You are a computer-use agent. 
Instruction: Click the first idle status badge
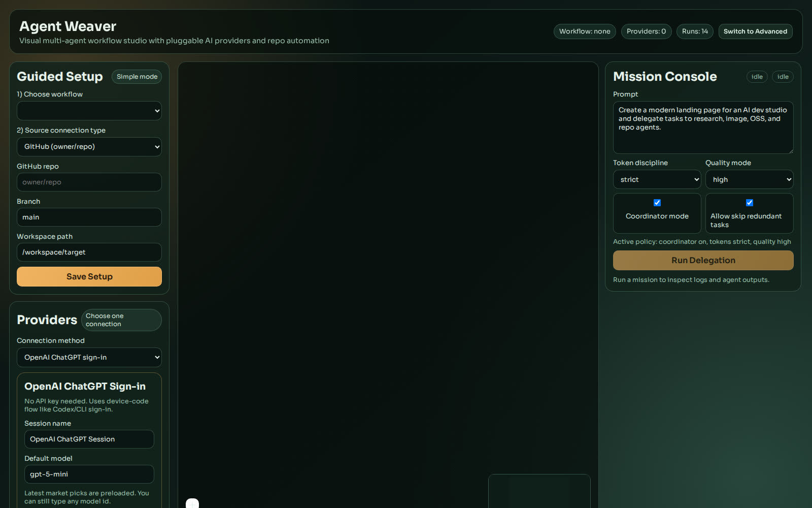pos(757,77)
